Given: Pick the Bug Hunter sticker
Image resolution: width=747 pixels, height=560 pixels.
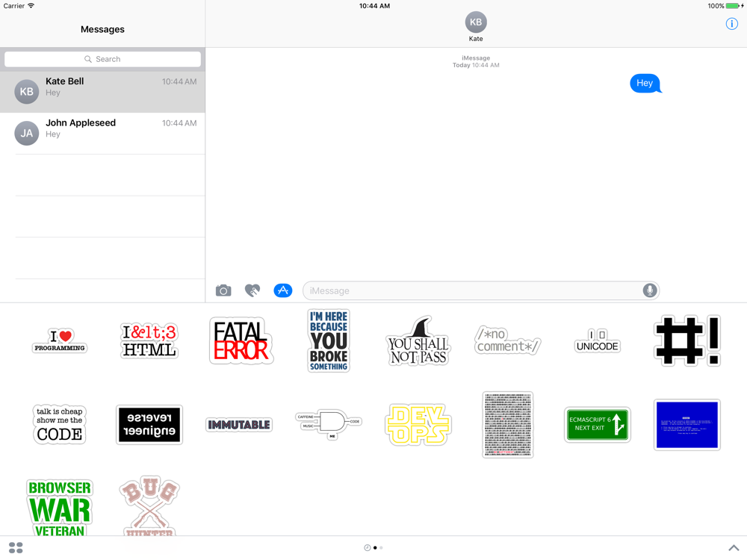Looking at the screenshot, I should (x=149, y=507).
